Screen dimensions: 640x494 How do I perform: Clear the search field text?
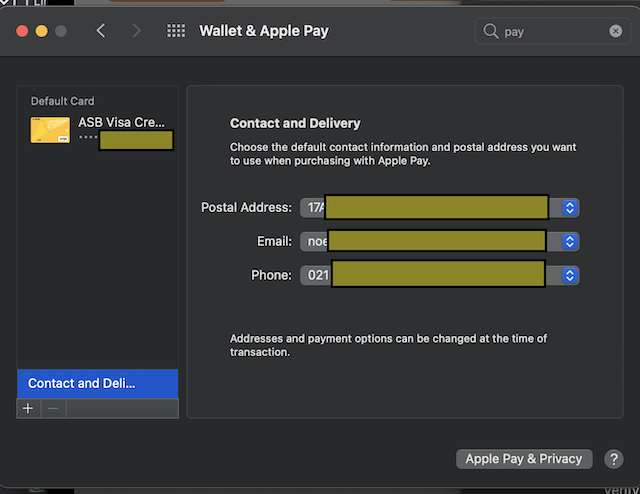[616, 31]
